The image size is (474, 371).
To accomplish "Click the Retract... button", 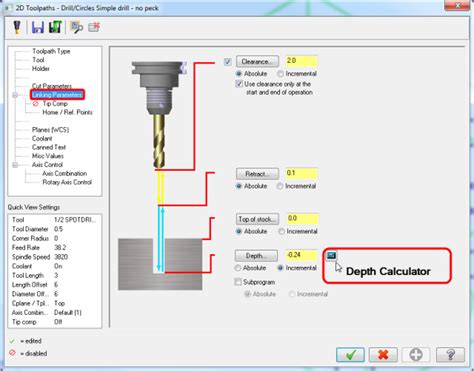I will [x=257, y=174].
